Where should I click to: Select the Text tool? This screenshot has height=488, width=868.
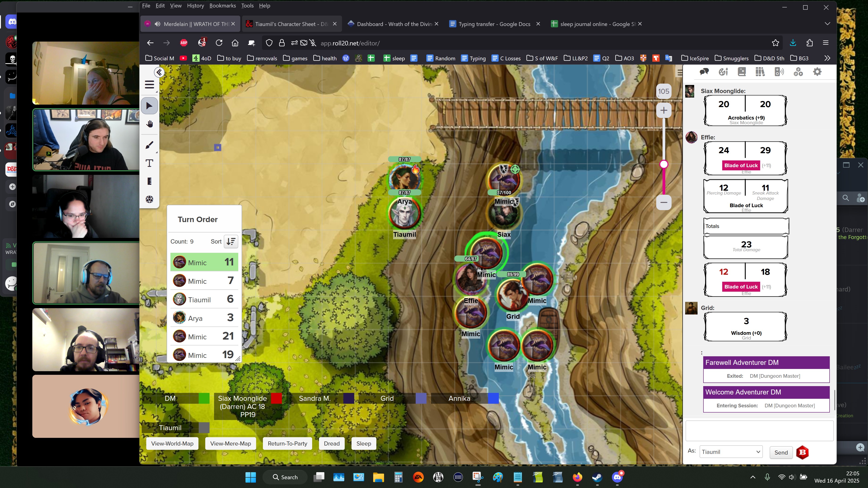click(149, 163)
